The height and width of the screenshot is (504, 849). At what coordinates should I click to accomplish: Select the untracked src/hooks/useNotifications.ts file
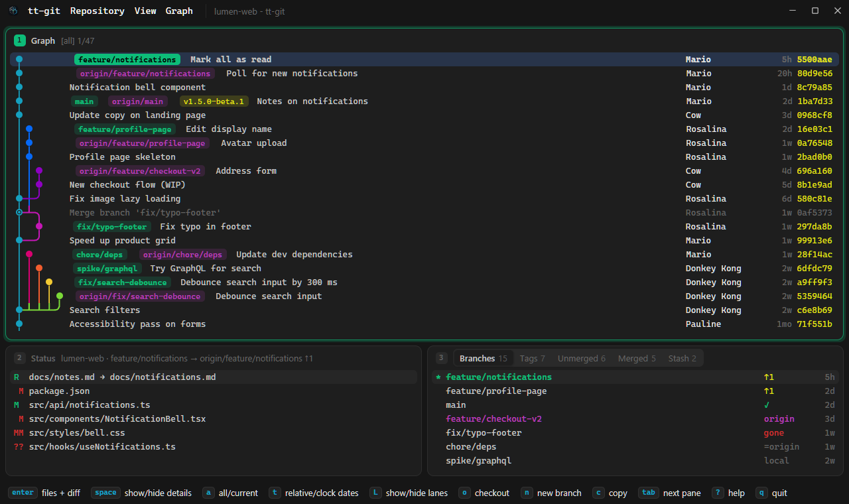tap(214, 447)
